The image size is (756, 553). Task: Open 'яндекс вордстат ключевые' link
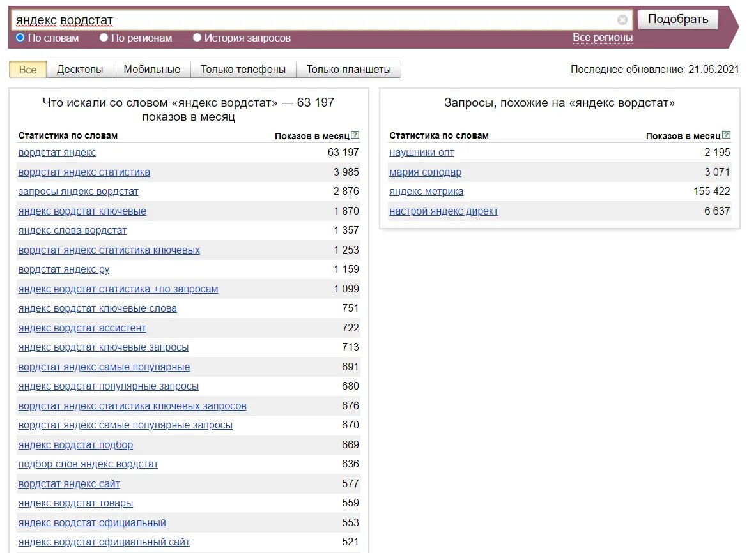point(82,211)
